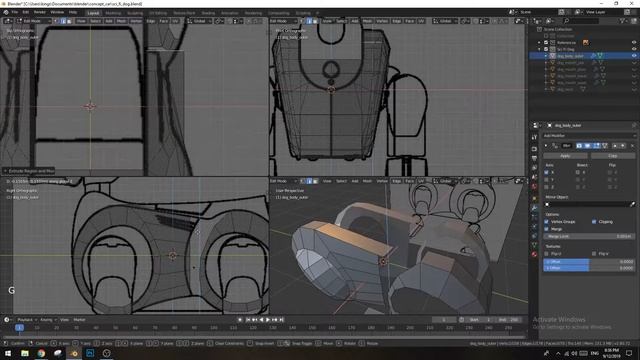Toggle Mirror modifier render visibility icon
Image resolution: width=640 pixels, height=360 pixels.
(x=579, y=146)
